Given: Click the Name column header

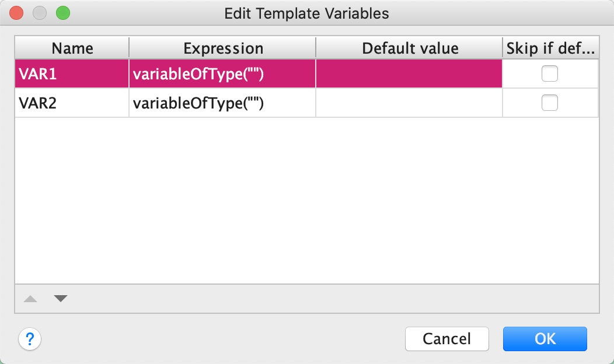Looking at the screenshot, I should 72,48.
